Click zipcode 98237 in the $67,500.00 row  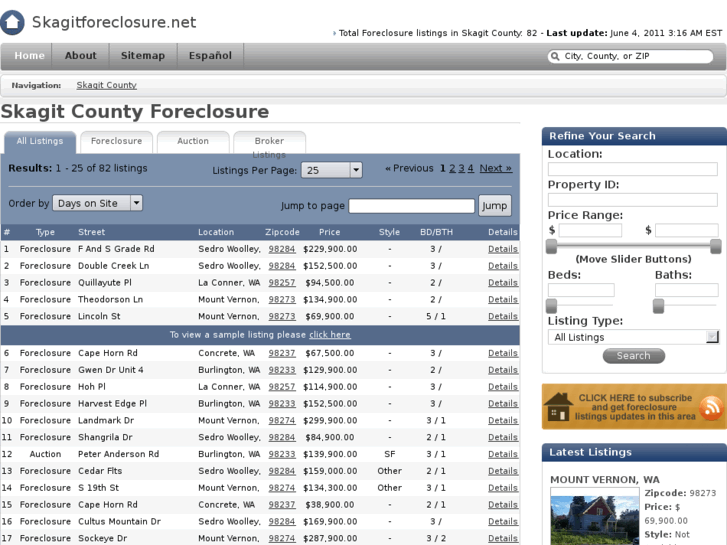point(282,353)
